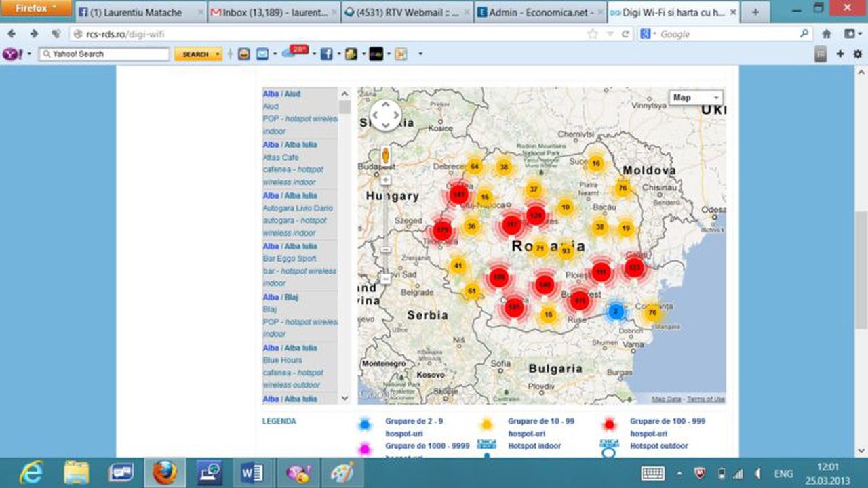Open the Yahoo toolbar Facebook icon
Viewport: 868px width, 488px height.
326,54
